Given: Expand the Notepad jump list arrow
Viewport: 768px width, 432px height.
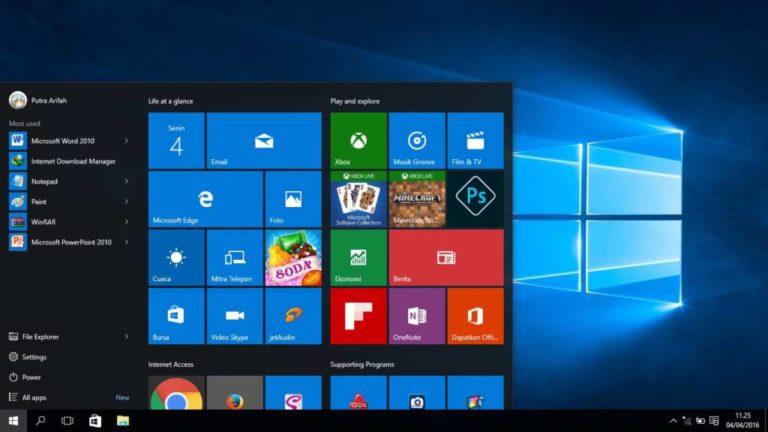Looking at the screenshot, I should click(126, 181).
